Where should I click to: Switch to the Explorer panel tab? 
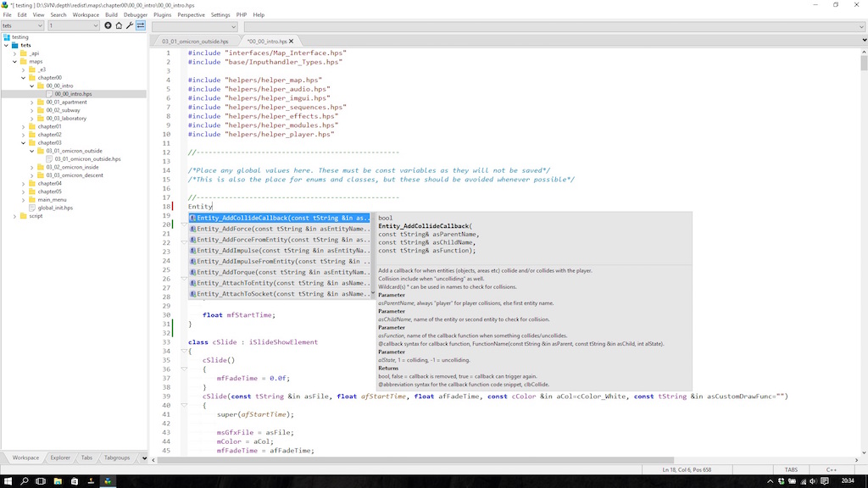point(60,457)
